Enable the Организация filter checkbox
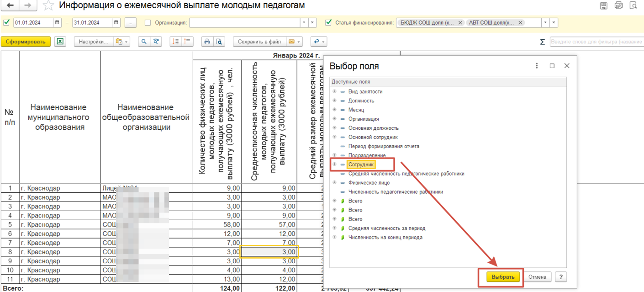The height and width of the screenshot is (292, 644). (x=148, y=22)
